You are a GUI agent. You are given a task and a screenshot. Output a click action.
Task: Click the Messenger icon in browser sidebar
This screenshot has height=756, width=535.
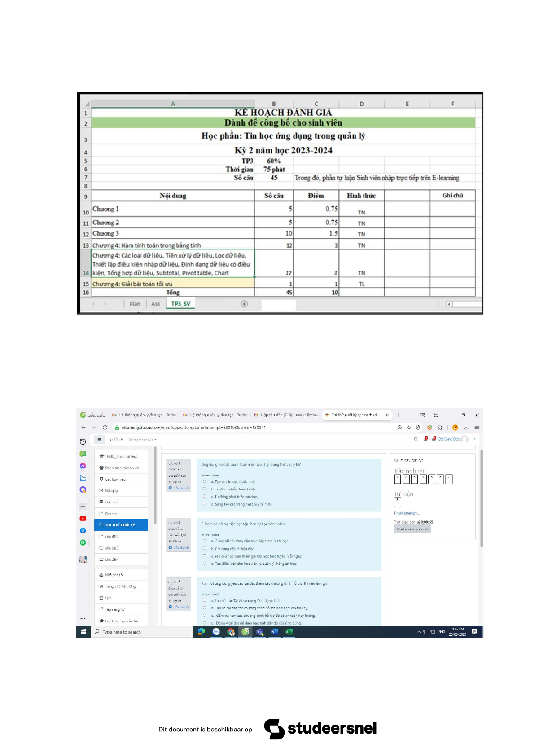pos(83,466)
